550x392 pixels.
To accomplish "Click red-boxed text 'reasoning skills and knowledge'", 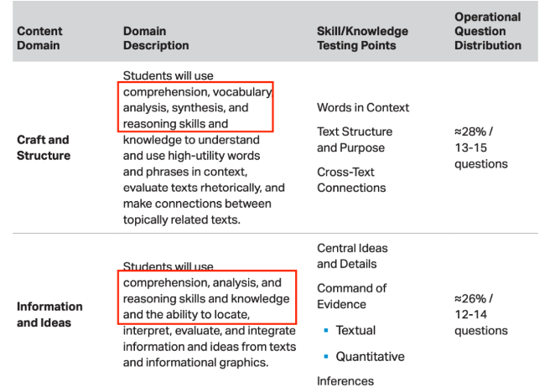I will [206, 298].
